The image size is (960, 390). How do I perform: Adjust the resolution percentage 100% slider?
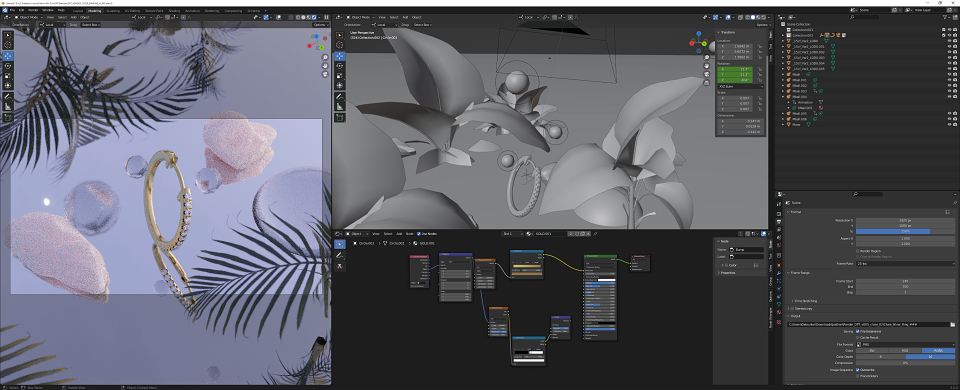point(906,231)
